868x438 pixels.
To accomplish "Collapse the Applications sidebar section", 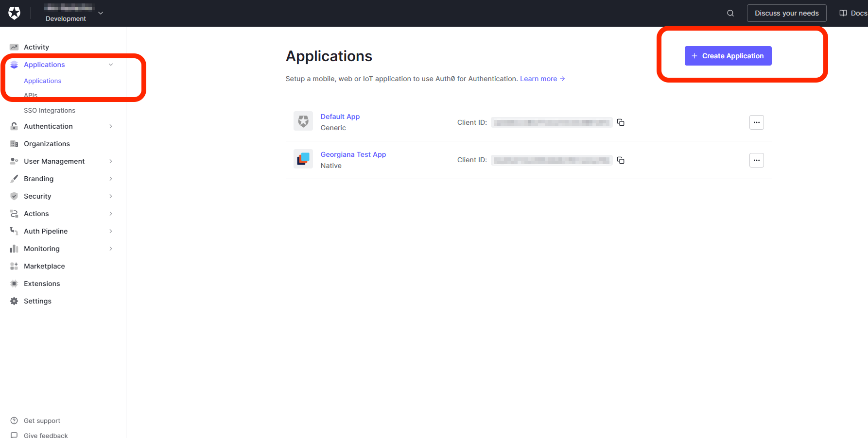I will (x=111, y=65).
